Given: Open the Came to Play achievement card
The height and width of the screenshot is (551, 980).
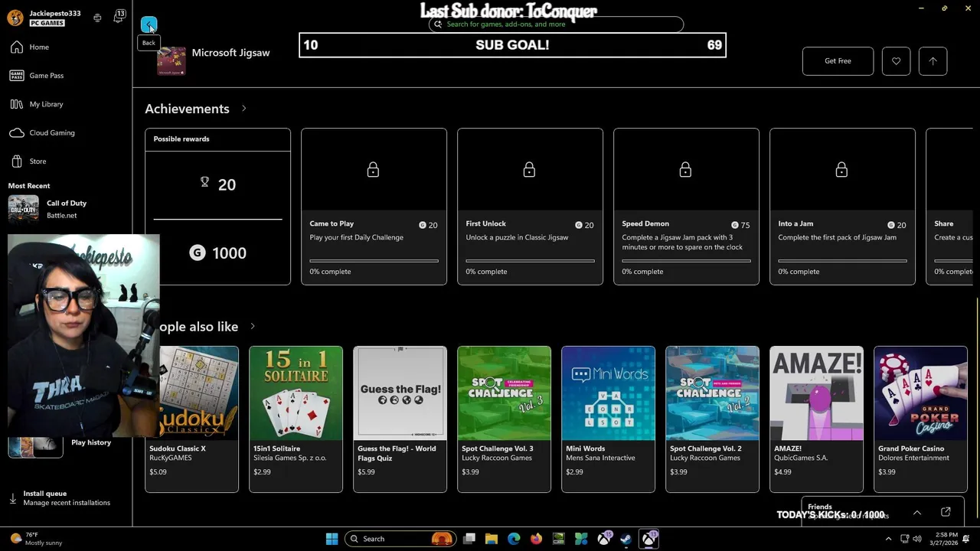Looking at the screenshot, I should (x=374, y=207).
